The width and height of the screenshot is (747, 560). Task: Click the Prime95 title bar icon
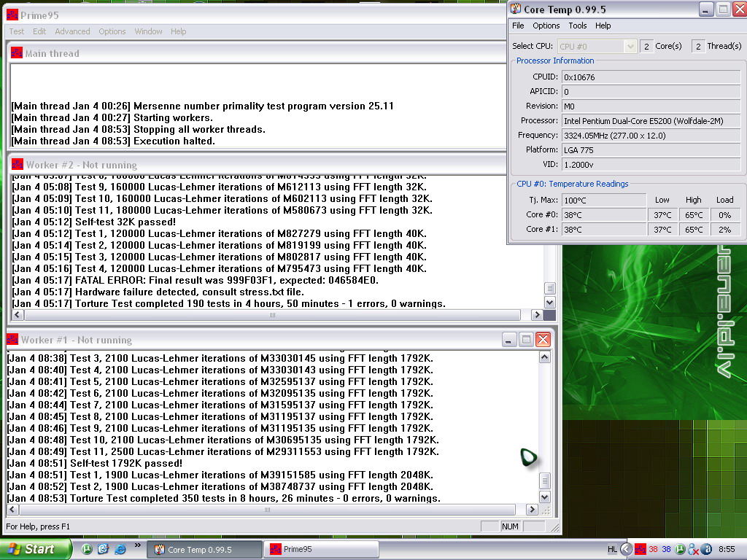click(12, 15)
